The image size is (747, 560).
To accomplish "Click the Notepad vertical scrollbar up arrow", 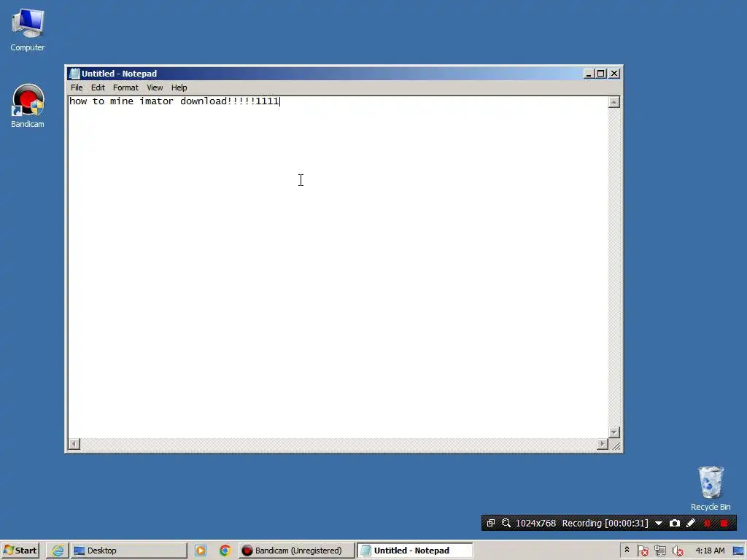I will 614,102.
